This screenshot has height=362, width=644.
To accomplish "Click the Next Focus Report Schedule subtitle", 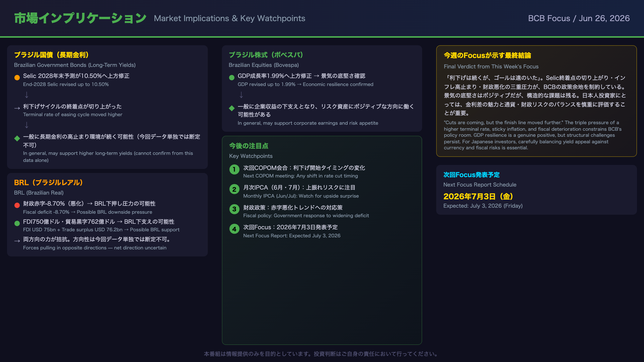I will pyautogui.click(x=480, y=185).
